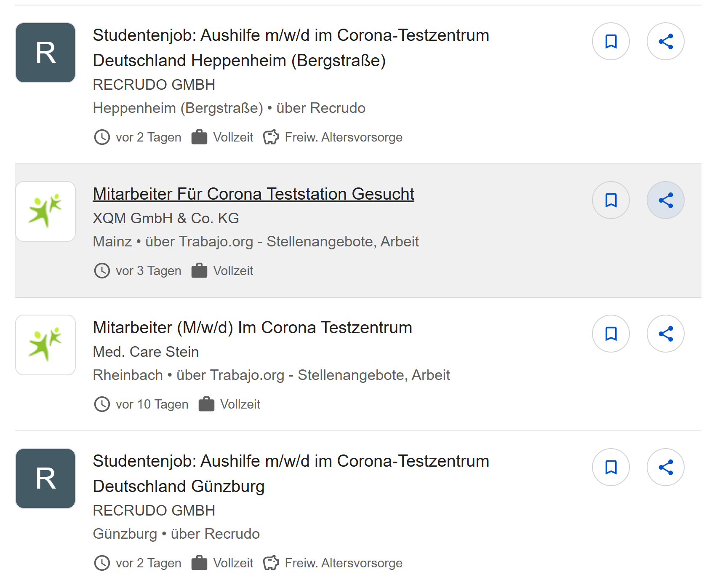Save the Heppenheim Studentenjob listing via bookmark icon

[x=611, y=41]
